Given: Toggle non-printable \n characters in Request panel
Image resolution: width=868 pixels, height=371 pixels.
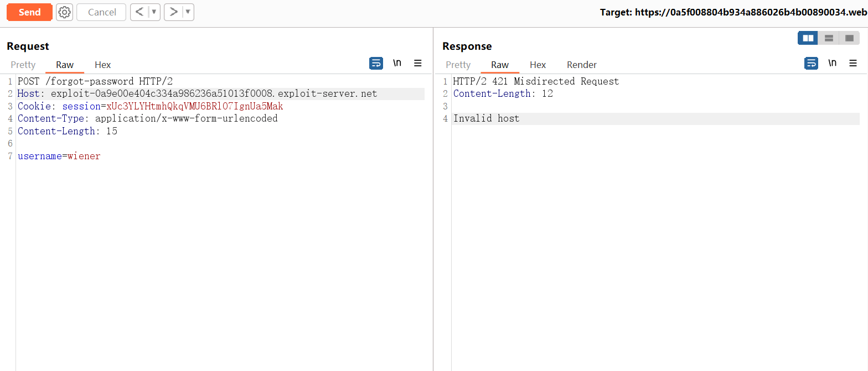Looking at the screenshot, I should (x=397, y=64).
